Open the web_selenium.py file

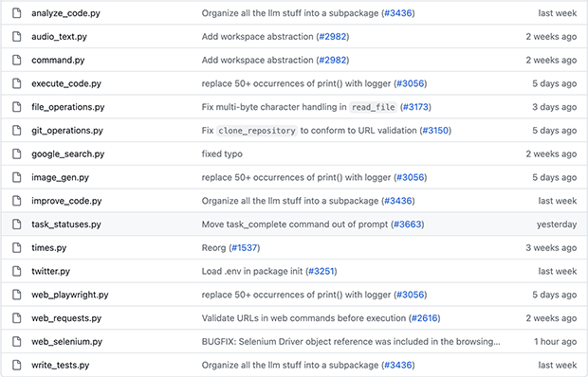(x=66, y=341)
